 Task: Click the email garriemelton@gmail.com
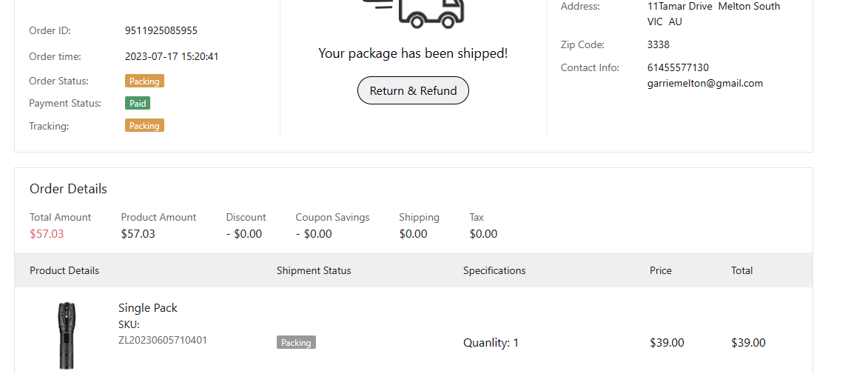point(705,84)
